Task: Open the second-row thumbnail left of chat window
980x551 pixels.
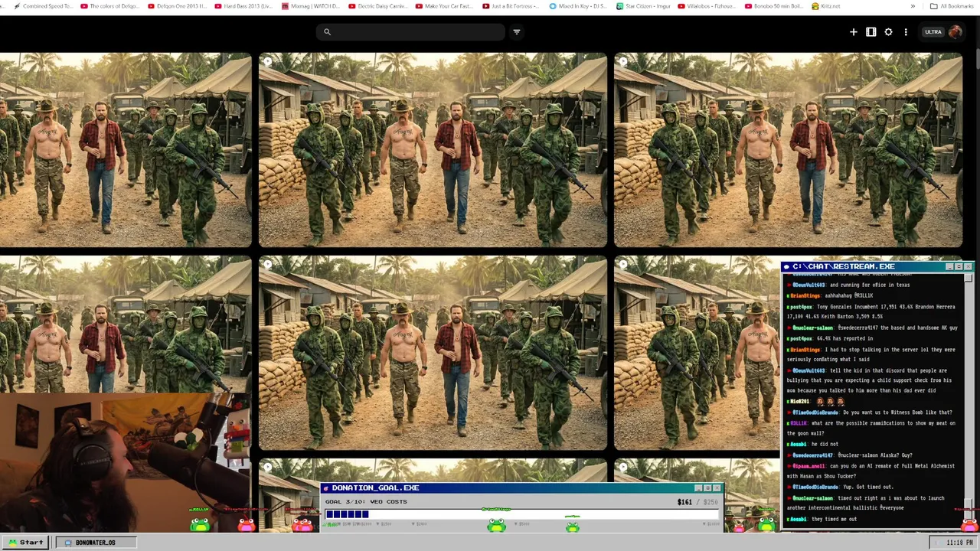Action: click(x=697, y=353)
